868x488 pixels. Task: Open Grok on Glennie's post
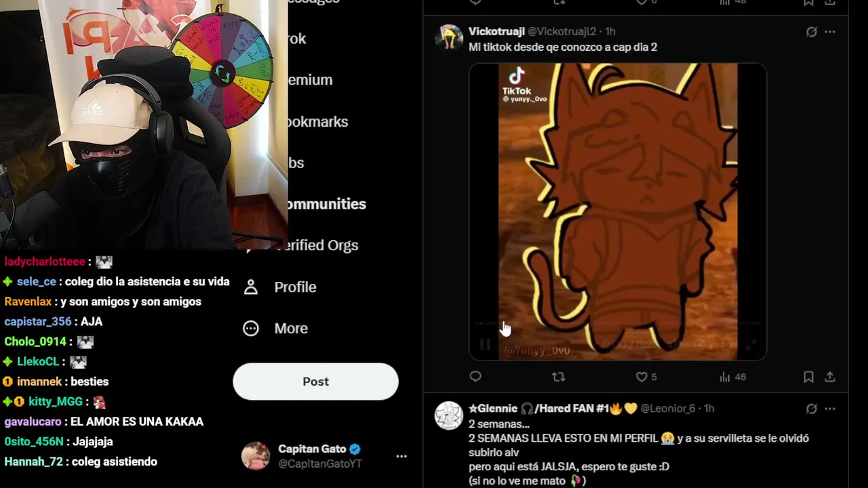[x=811, y=409]
